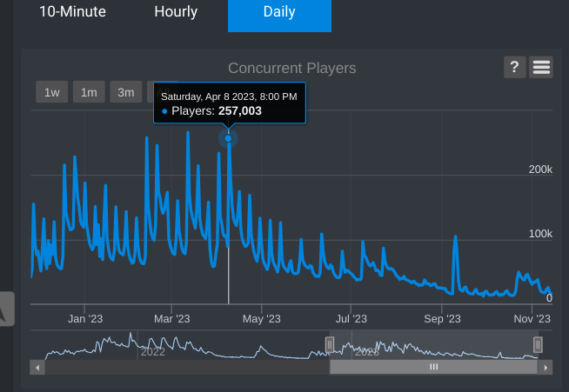Click the Jan '23 axis label
The image size is (569, 392).
click(x=85, y=319)
